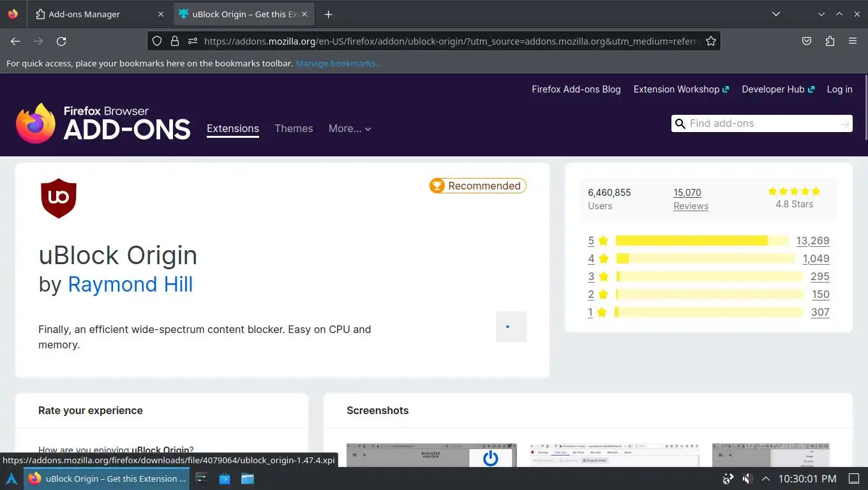
Task: Filter reviews by 5 star rating bar
Action: [x=702, y=241]
